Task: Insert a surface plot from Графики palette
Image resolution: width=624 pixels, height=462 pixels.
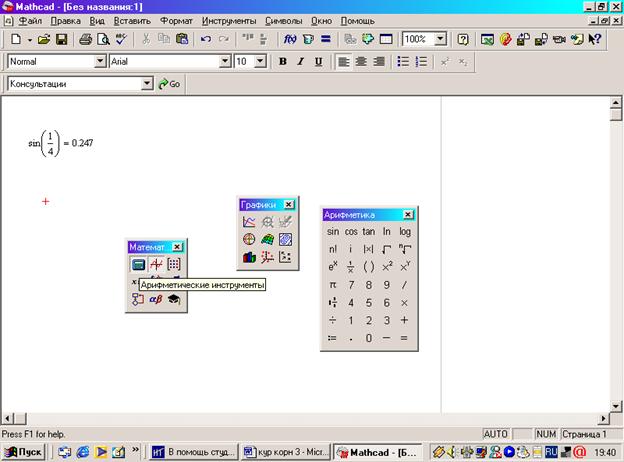Action: (267, 239)
